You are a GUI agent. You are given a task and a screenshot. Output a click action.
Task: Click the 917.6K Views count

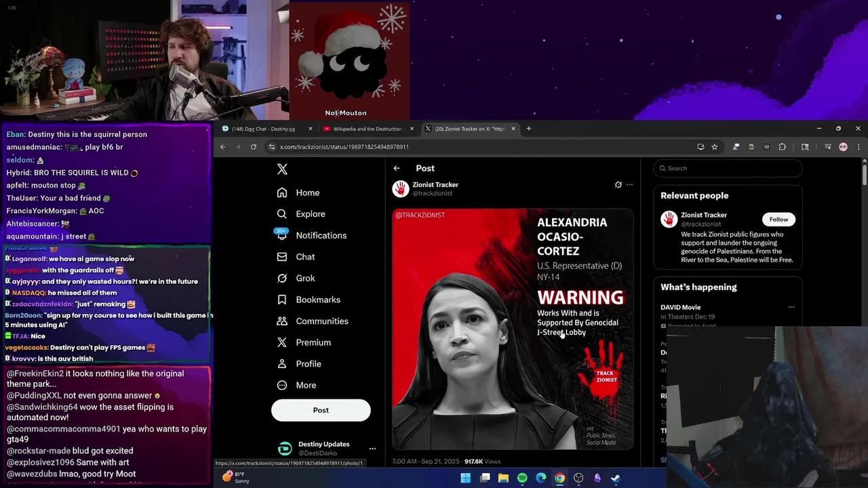[482, 462]
